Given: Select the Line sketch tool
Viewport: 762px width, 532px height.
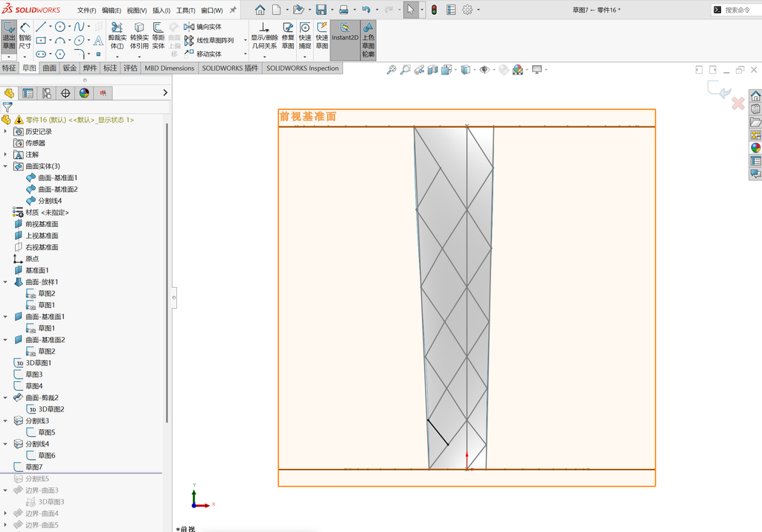Looking at the screenshot, I should tap(41, 27).
